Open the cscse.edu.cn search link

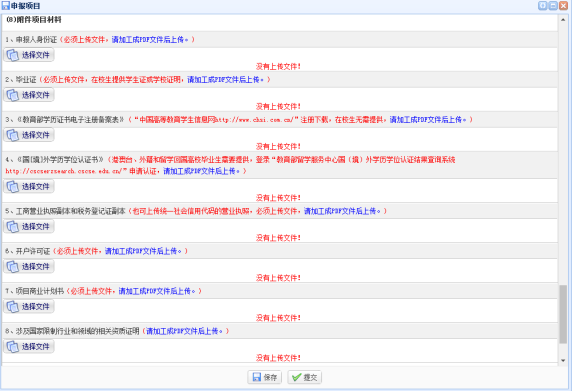[63, 171]
